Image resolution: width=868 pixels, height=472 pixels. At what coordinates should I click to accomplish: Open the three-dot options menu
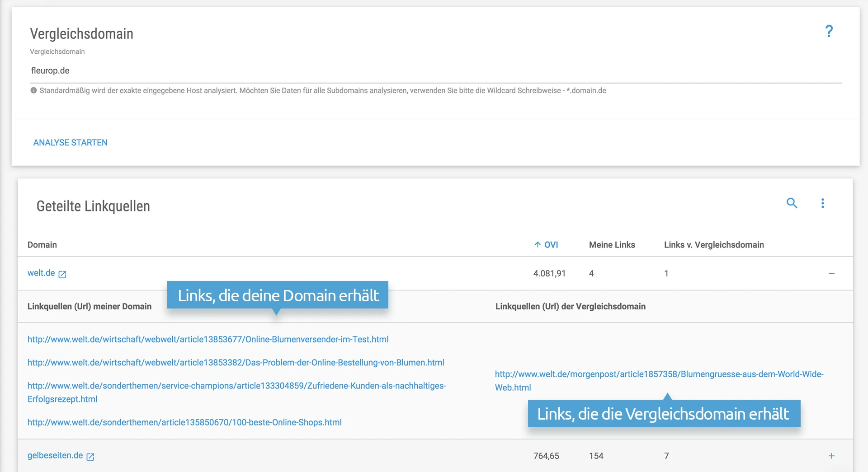[822, 203]
